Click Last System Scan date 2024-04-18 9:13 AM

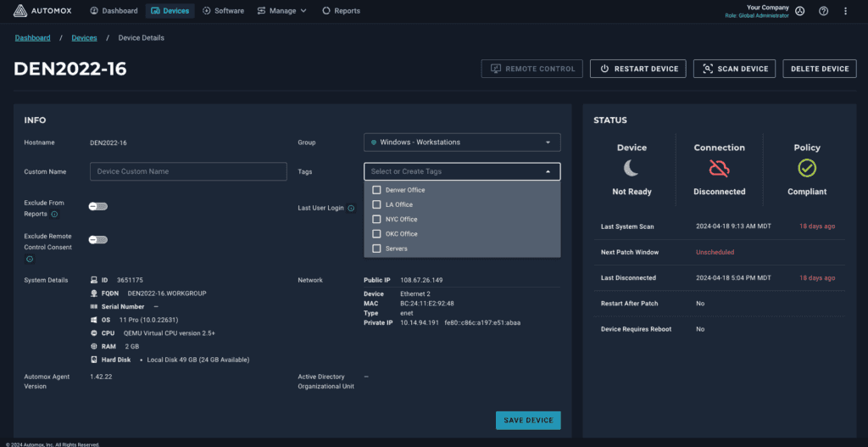(733, 226)
